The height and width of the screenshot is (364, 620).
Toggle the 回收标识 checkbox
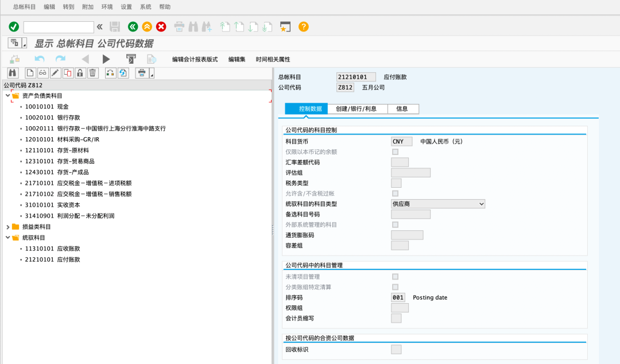click(396, 349)
